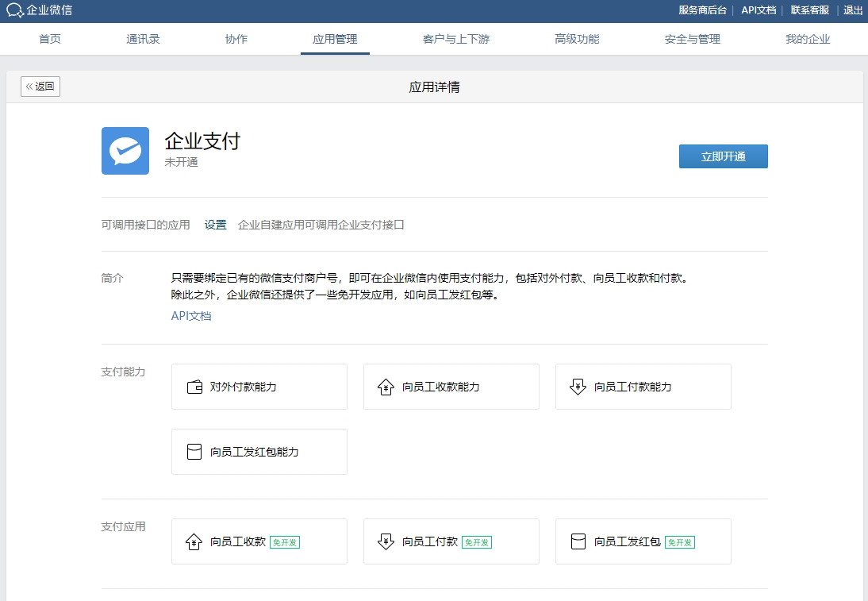Click 联系客服 in the top bar
The width and height of the screenshot is (868, 601).
(x=810, y=10)
